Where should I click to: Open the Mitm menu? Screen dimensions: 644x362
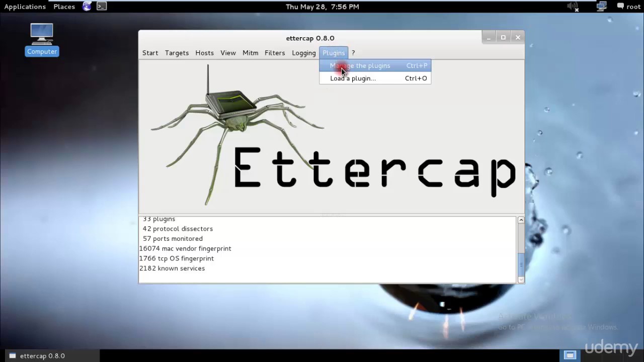click(x=250, y=53)
